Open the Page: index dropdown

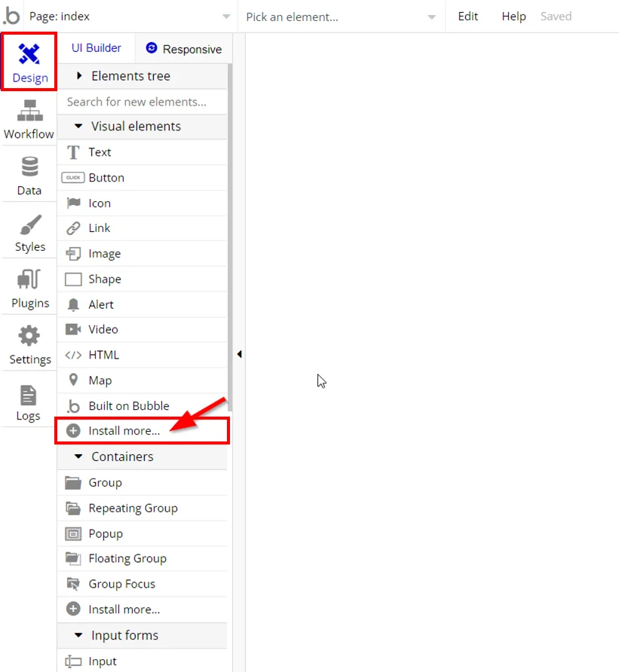click(x=130, y=17)
